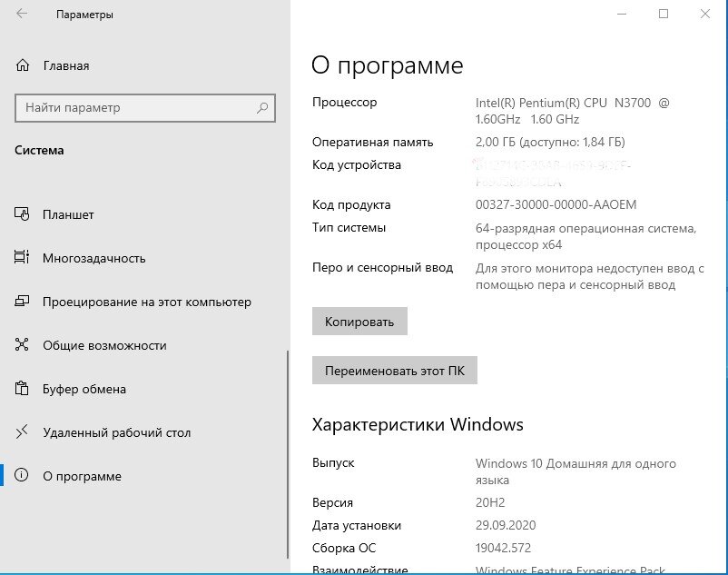Switch to the Многозадачность section
728x575 pixels.
[93, 258]
